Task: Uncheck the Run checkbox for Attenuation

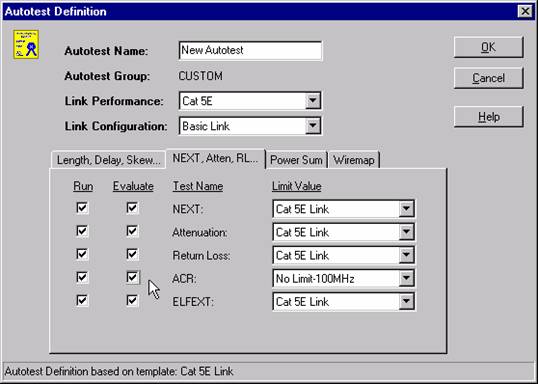Action: click(x=82, y=231)
